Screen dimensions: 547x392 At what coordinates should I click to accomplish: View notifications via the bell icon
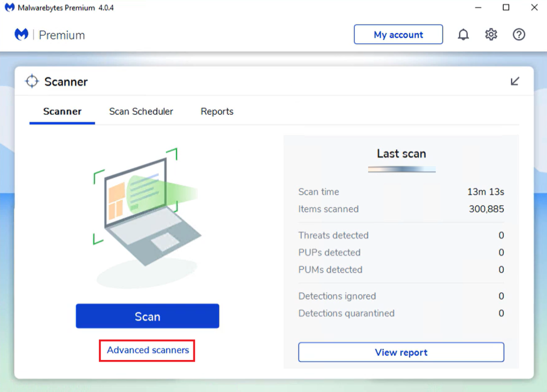coord(463,34)
